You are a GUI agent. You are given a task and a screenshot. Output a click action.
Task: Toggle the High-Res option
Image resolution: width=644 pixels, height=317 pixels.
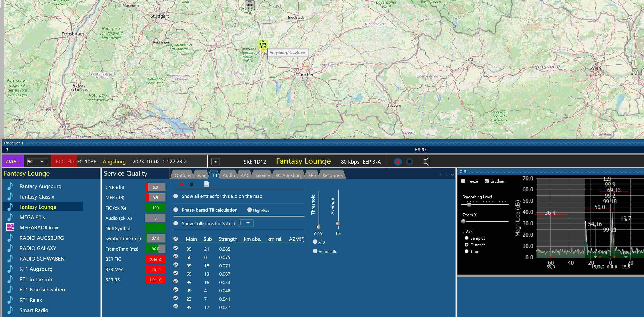click(x=250, y=210)
